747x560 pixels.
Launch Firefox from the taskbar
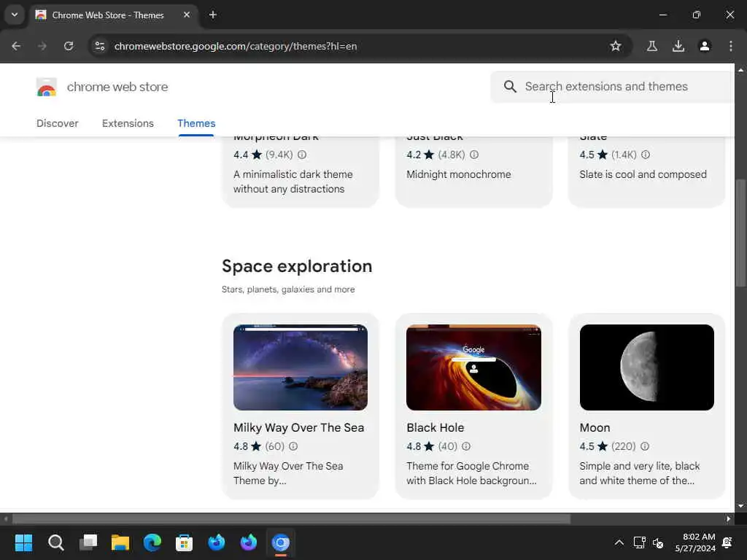(216, 542)
